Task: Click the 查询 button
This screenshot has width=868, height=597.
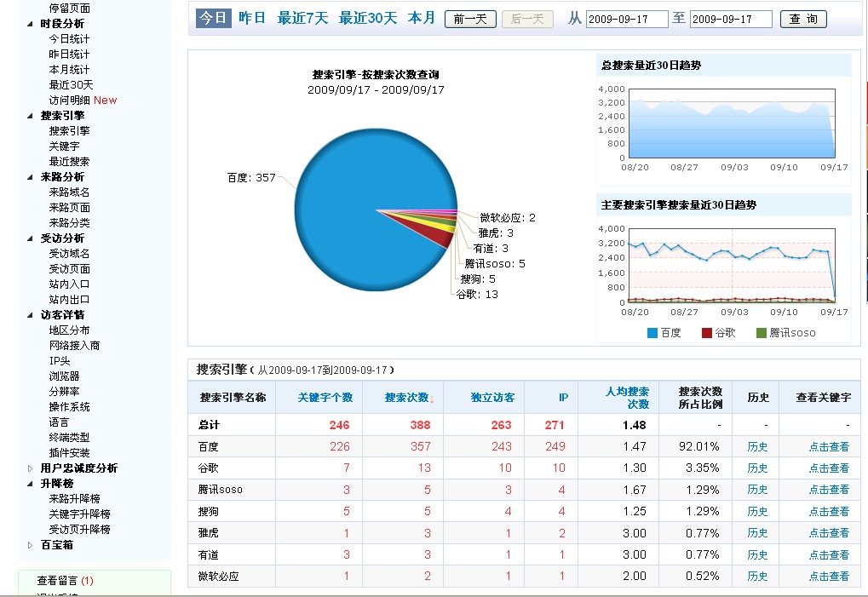Action: [x=802, y=18]
